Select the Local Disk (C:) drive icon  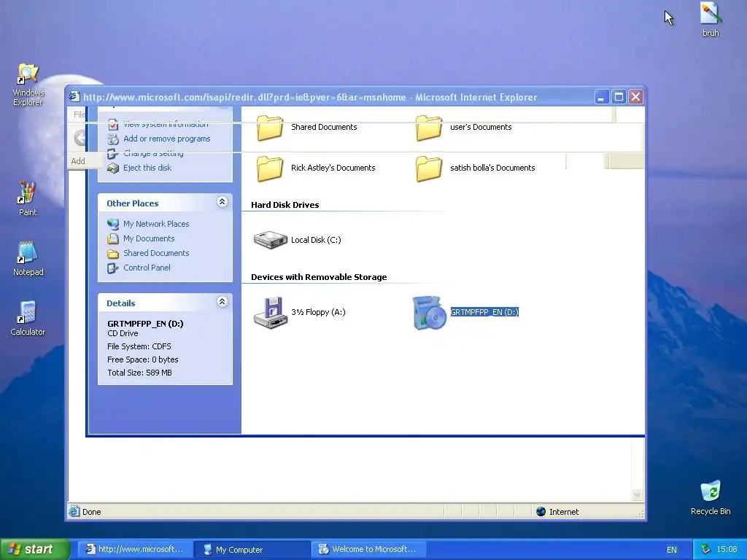(x=270, y=240)
